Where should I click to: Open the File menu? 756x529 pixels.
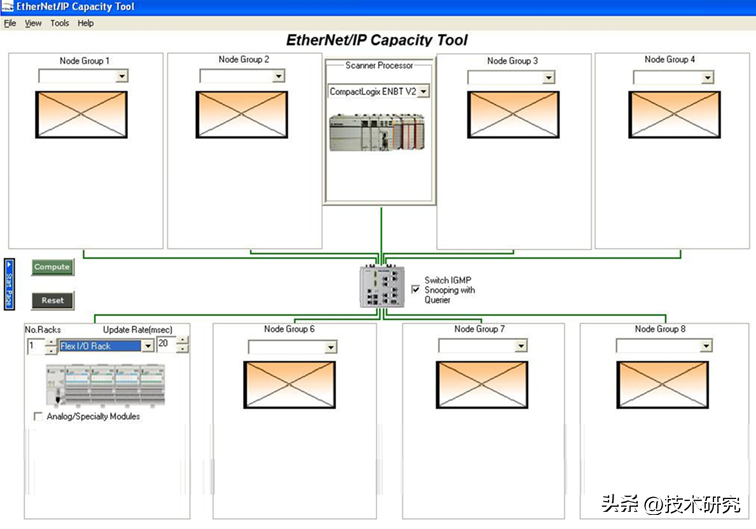point(10,23)
